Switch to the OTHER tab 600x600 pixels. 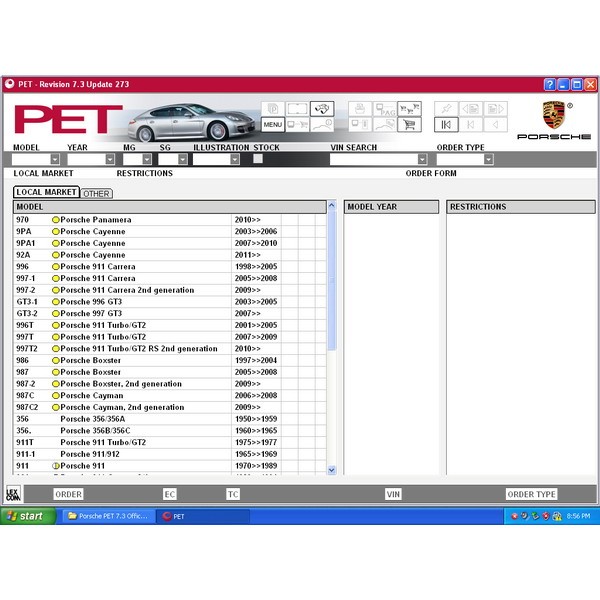[96, 194]
